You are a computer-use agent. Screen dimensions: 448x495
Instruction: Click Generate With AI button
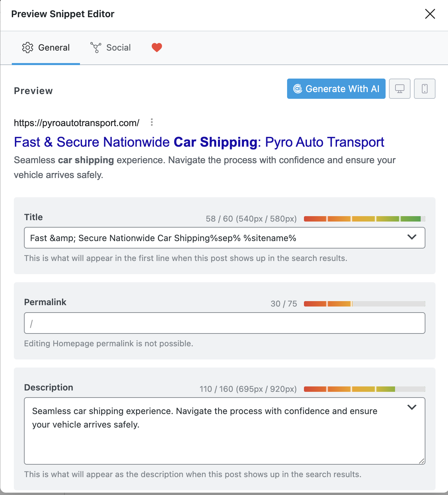pos(336,89)
